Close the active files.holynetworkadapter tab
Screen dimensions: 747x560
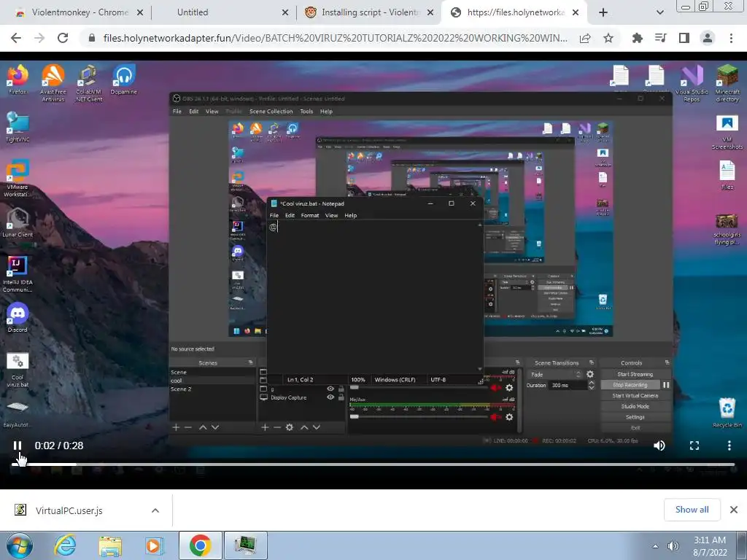pyautogui.click(x=576, y=12)
